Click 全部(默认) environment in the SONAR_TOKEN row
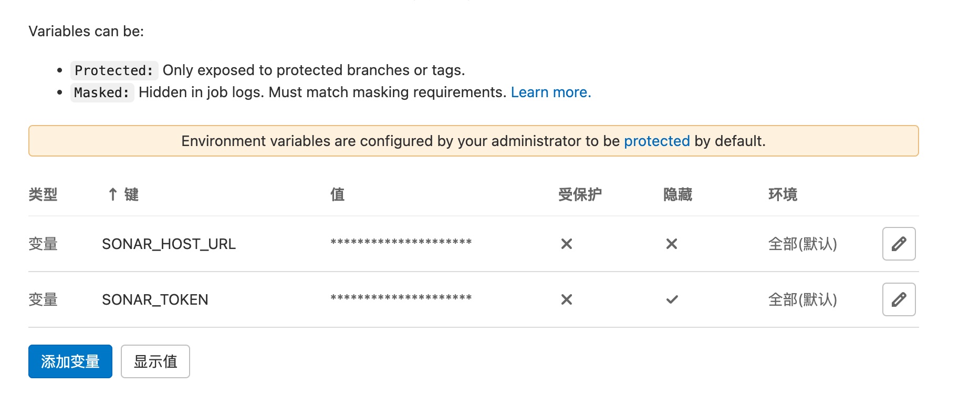 tap(802, 299)
